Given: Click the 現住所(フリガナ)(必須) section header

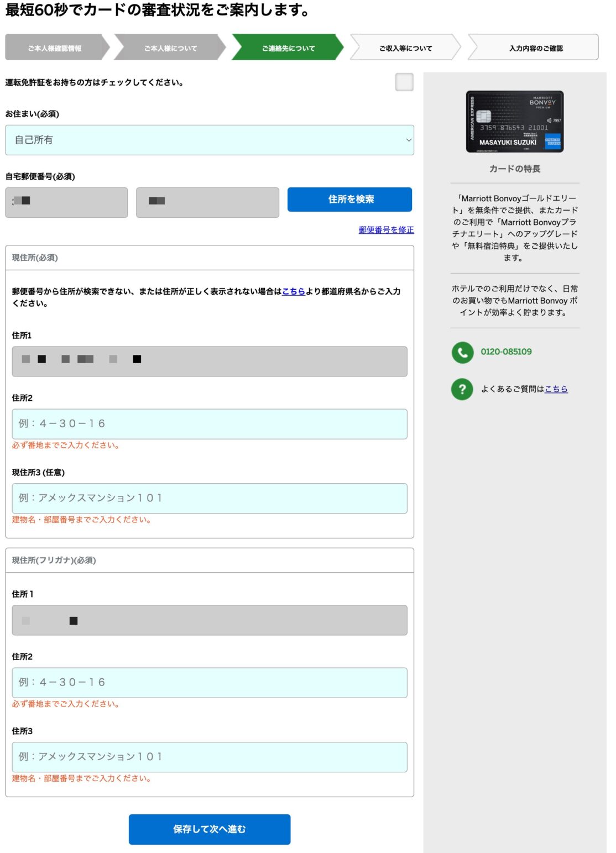Looking at the screenshot, I should [x=210, y=561].
